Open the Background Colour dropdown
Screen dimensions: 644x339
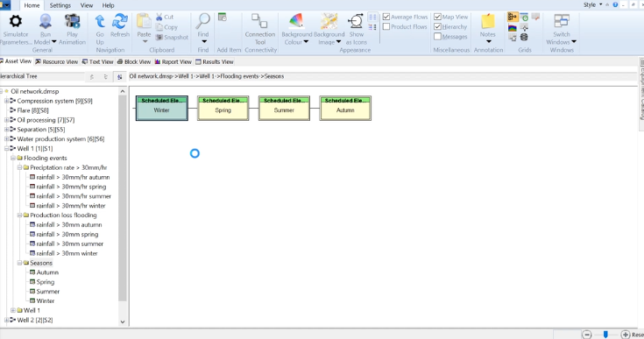point(306,42)
